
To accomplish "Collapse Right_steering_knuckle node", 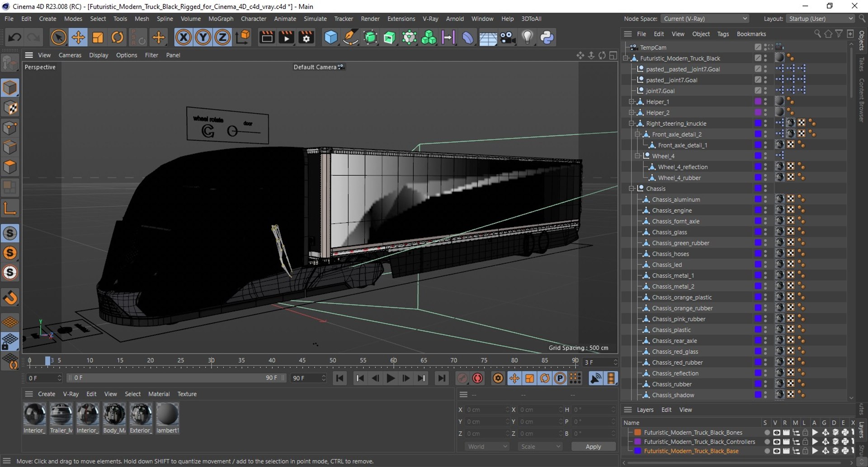I will (632, 124).
